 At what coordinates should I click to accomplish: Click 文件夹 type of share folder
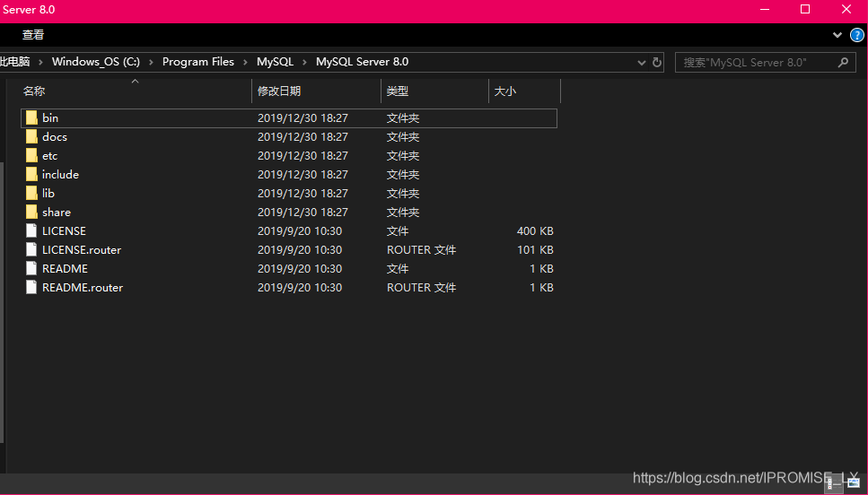[403, 212]
